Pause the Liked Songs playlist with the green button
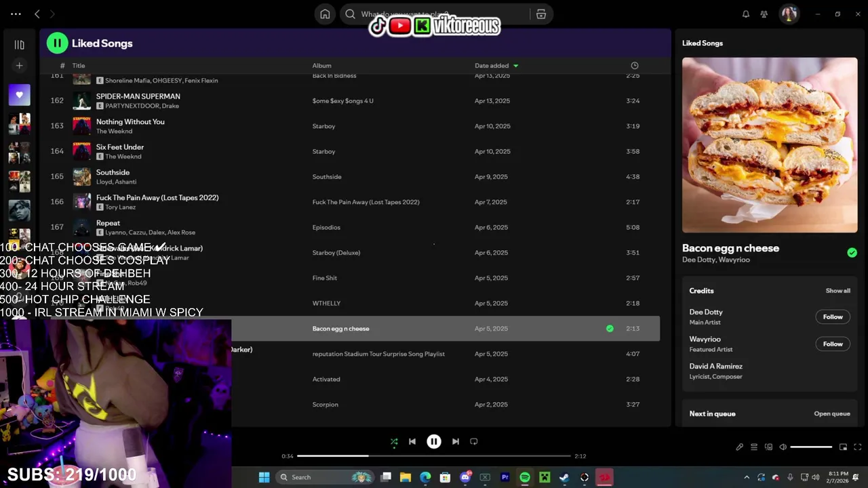Image resolution: width=868 pixels, height=488 pixels. click(x=57, y=43)
